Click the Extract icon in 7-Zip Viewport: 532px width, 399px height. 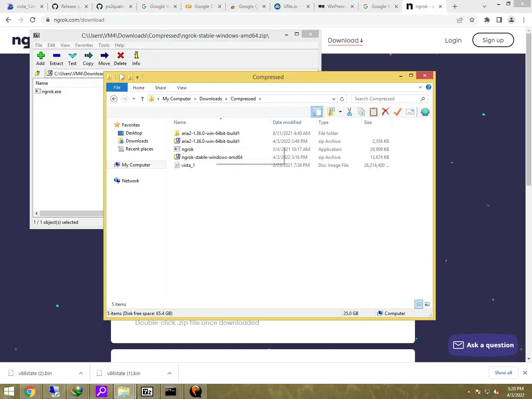tap(57, 55)
